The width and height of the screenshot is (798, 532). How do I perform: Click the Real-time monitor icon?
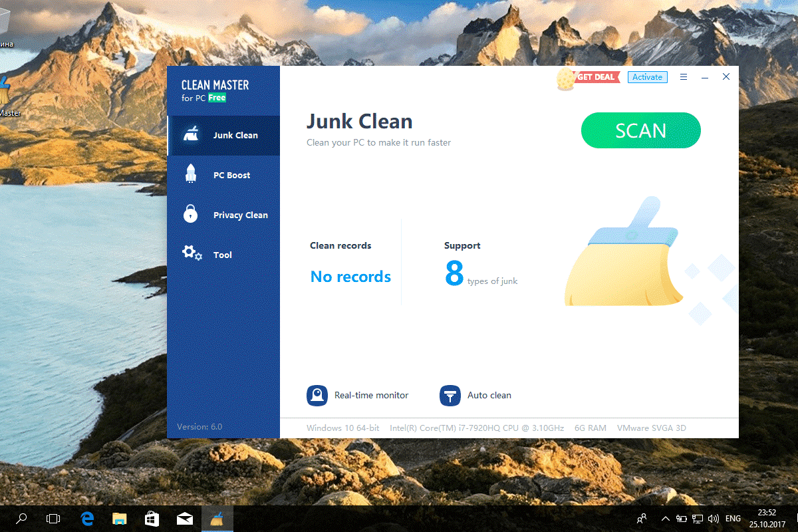pos(317,395)
